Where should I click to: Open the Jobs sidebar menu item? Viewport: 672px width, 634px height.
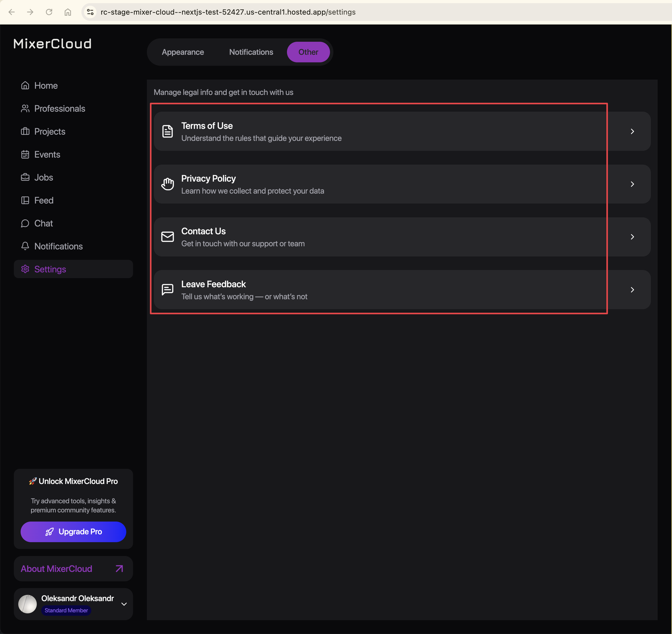(44, 177)
